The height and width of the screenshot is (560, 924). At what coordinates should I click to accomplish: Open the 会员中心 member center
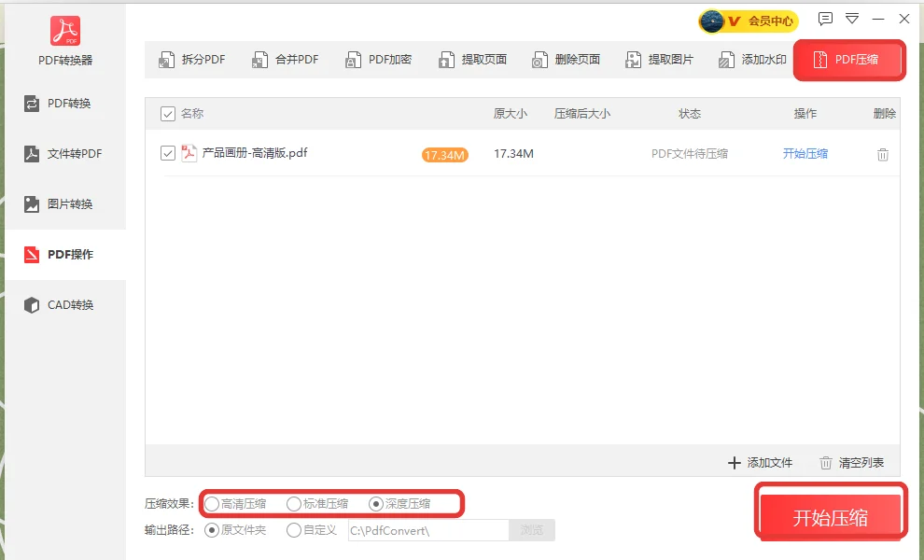(x=770, y=21)
